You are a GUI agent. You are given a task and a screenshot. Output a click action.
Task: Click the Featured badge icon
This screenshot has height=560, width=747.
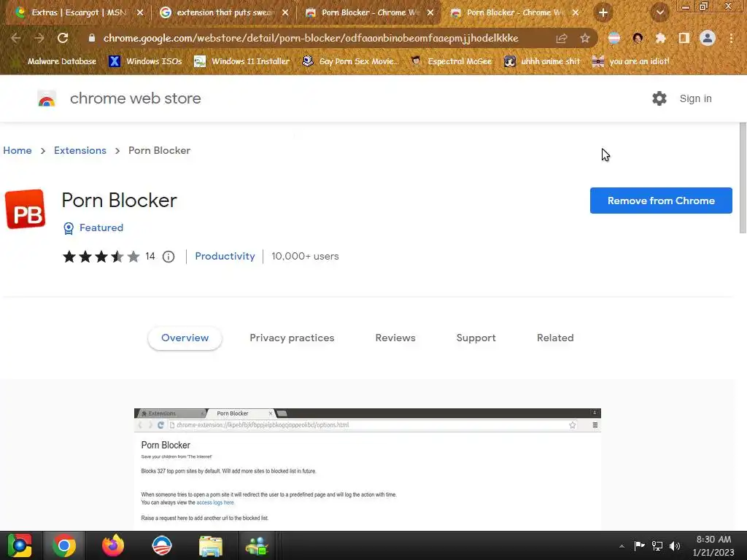(69, 228)
